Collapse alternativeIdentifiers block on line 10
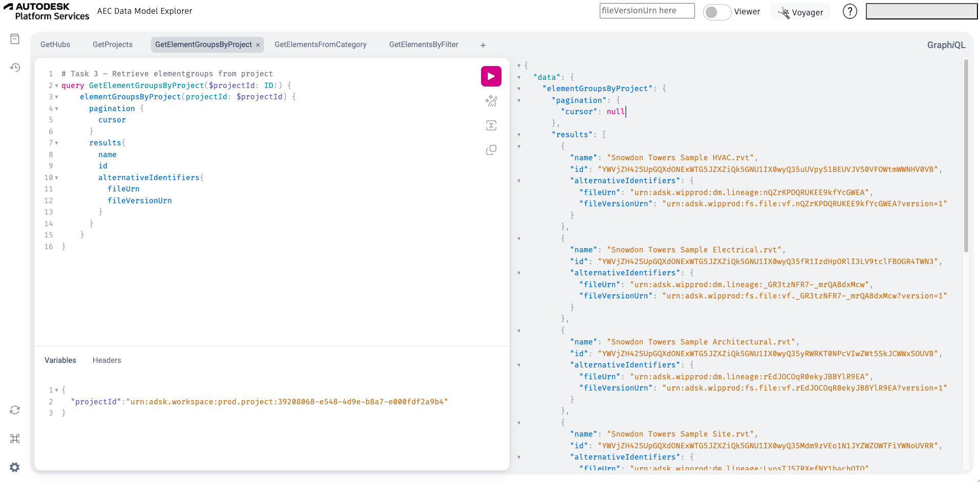 (56, 178)
